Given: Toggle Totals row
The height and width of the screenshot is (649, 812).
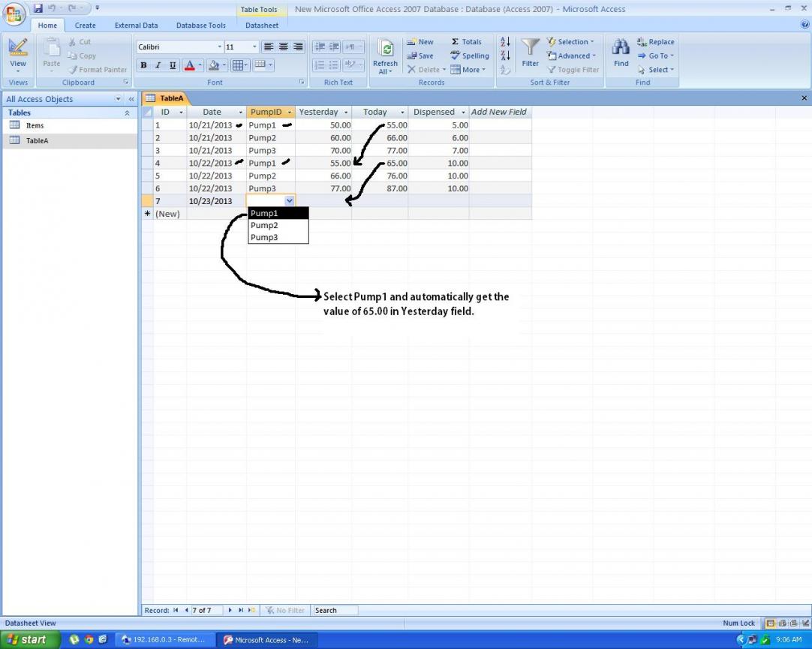Looking at the screenshot, I should coord(466,42).
